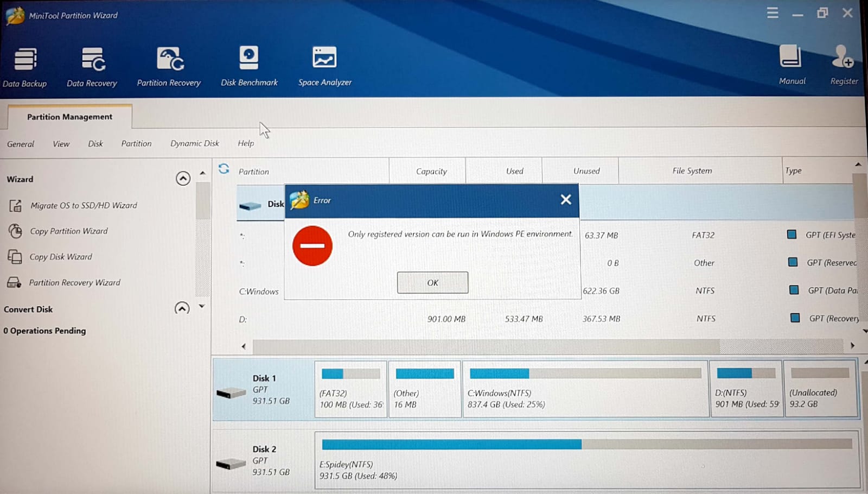
Task: Click right arrow of horizontal scrollbar
Action: coord(852,346)
